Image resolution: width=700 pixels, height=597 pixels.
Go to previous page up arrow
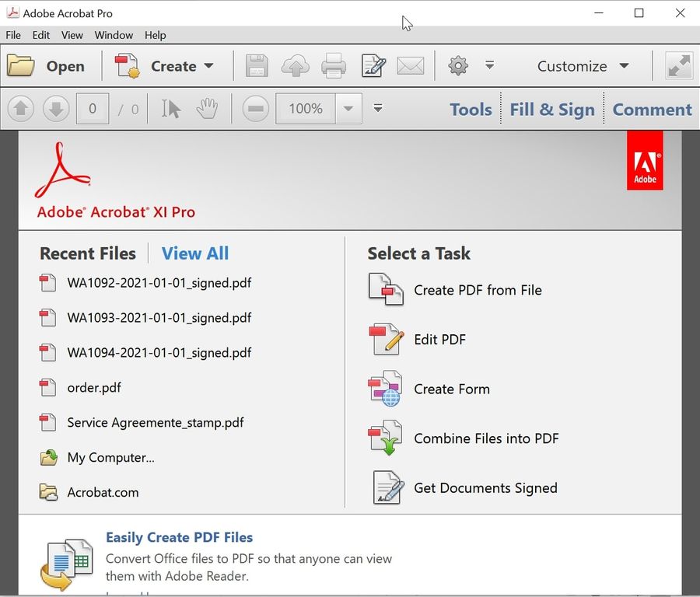point(20,108)
